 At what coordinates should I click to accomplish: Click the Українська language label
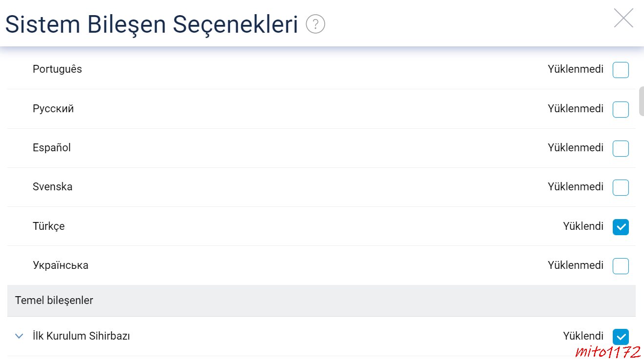61,265
